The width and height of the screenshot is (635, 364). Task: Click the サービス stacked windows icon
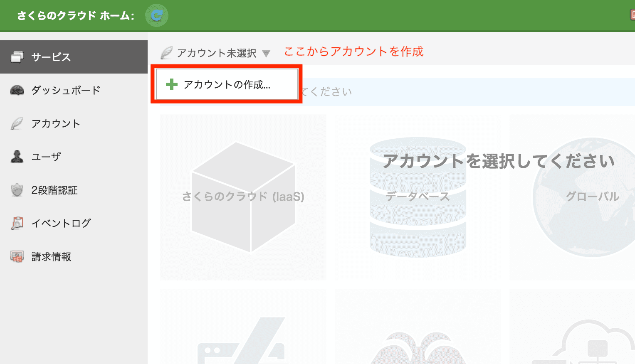[x=17, y=57]
